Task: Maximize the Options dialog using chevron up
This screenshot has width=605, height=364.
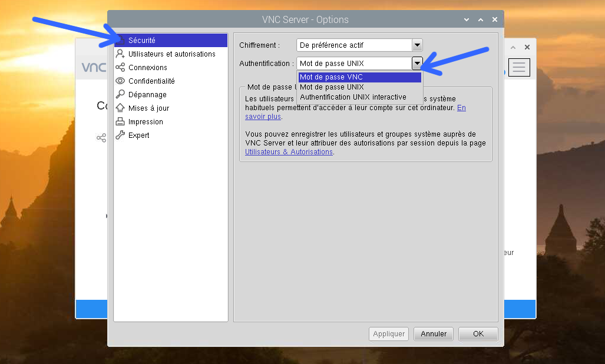Action: 481,19
